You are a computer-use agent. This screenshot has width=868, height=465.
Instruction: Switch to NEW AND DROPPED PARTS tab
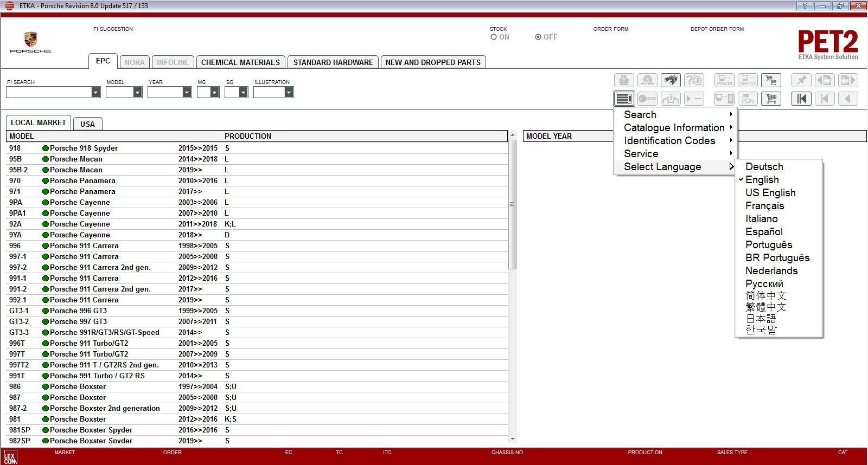pyautogui.click(x=433, y=62)
